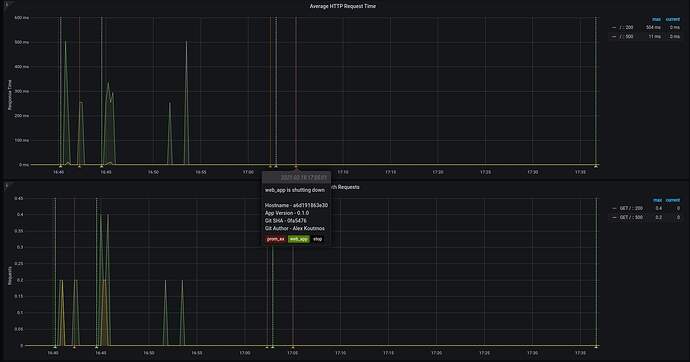Click the prom_ex tag in annotation tooltip
Screen dimensions: 690x362
[x=275, y=239]
